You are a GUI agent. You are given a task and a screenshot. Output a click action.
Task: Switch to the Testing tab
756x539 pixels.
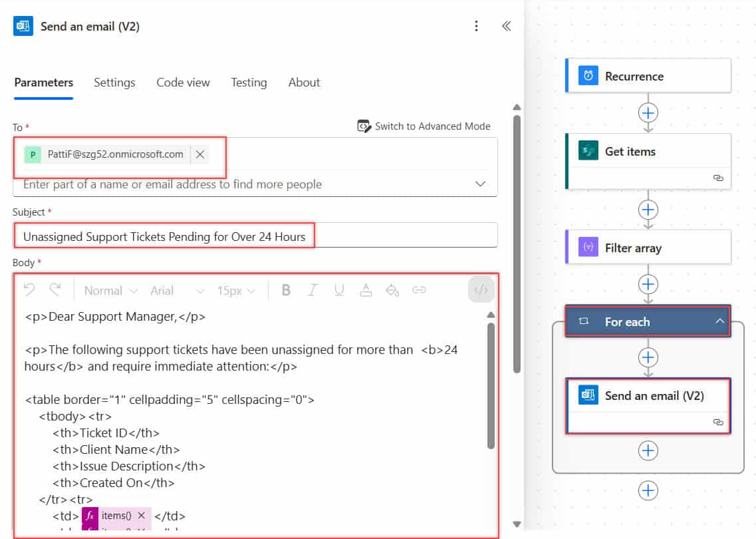[x=249, y=83]
